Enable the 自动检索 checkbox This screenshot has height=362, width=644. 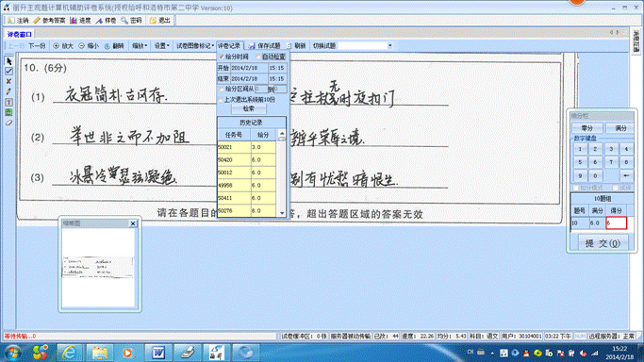[x=258, y=57]
